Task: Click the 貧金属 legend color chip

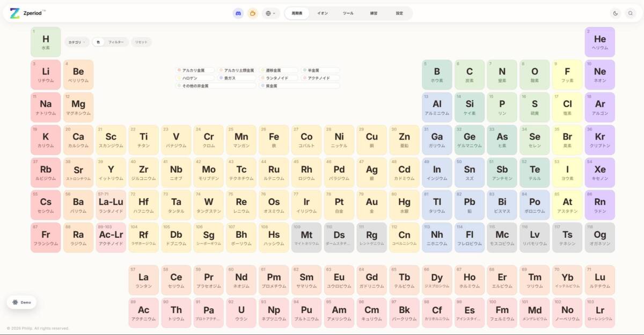Action: point(300,86)
